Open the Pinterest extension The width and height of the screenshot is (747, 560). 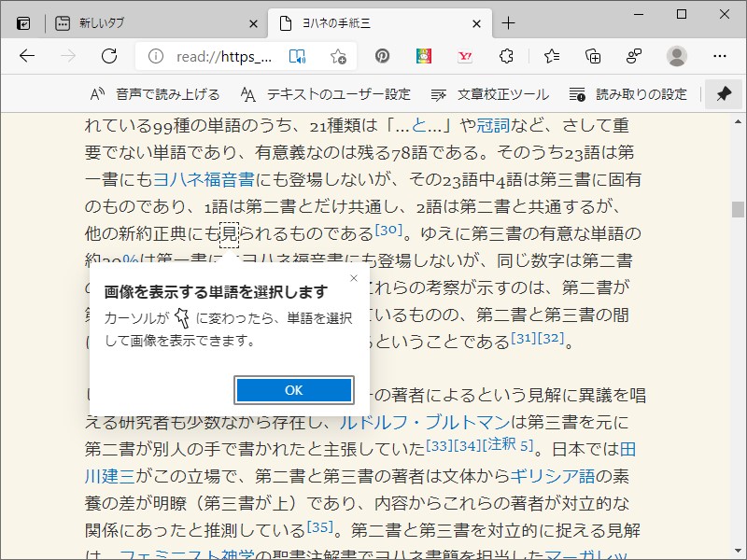click(x=383, y=56)
